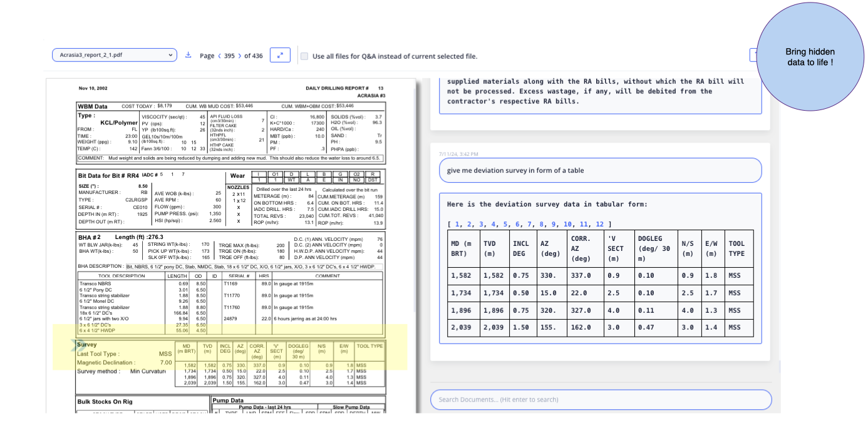Click the current page number 395
868x443 pixels.
pos(229,56)
